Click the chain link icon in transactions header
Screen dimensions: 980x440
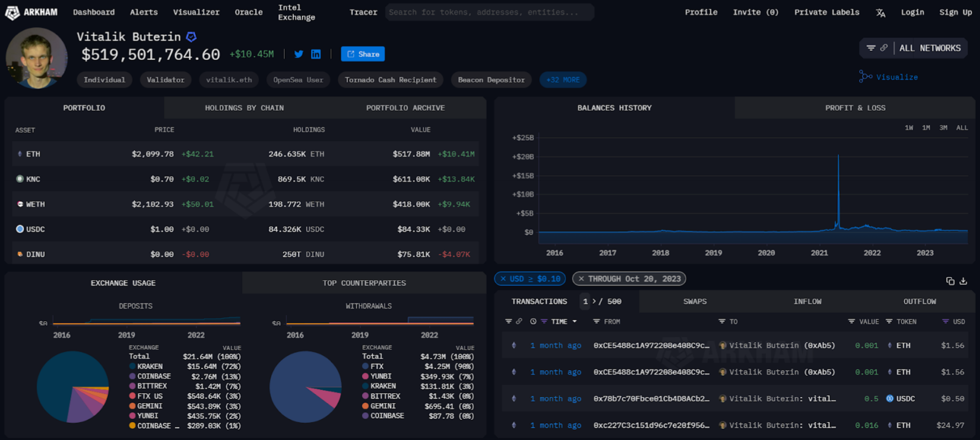[x=519, y=321]
